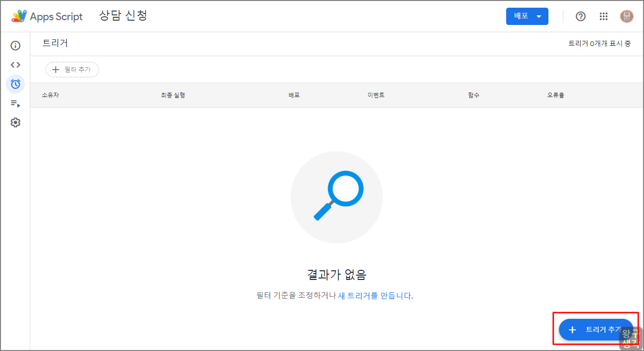The width and height of the screenshot is (644, 351).
Task: Click the 오류율 column header
Action: (x=556, y=95)
